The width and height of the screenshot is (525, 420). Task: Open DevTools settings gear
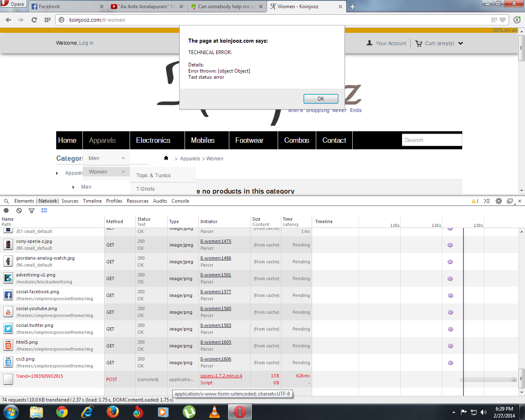[499, 201]
